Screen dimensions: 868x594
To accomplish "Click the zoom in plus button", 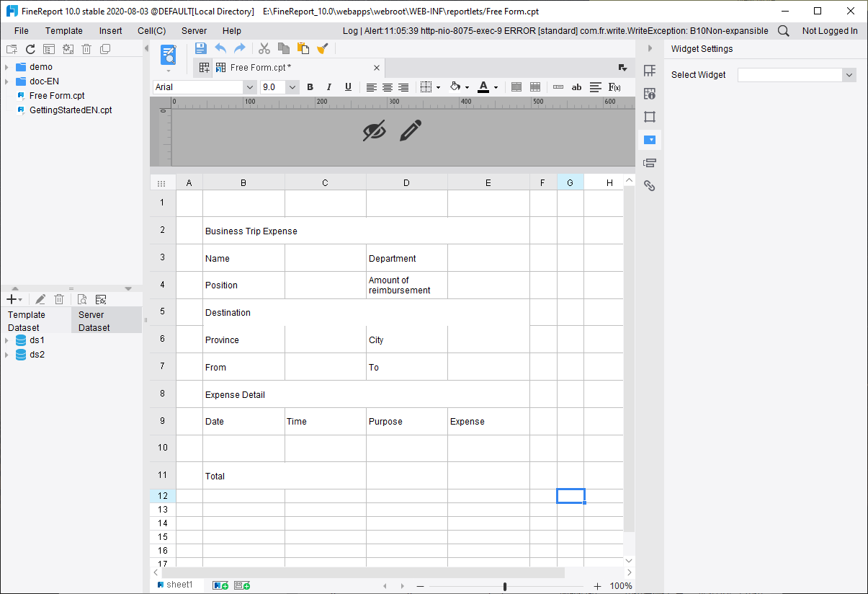I will pyautogui.click(x=597, y=587).
